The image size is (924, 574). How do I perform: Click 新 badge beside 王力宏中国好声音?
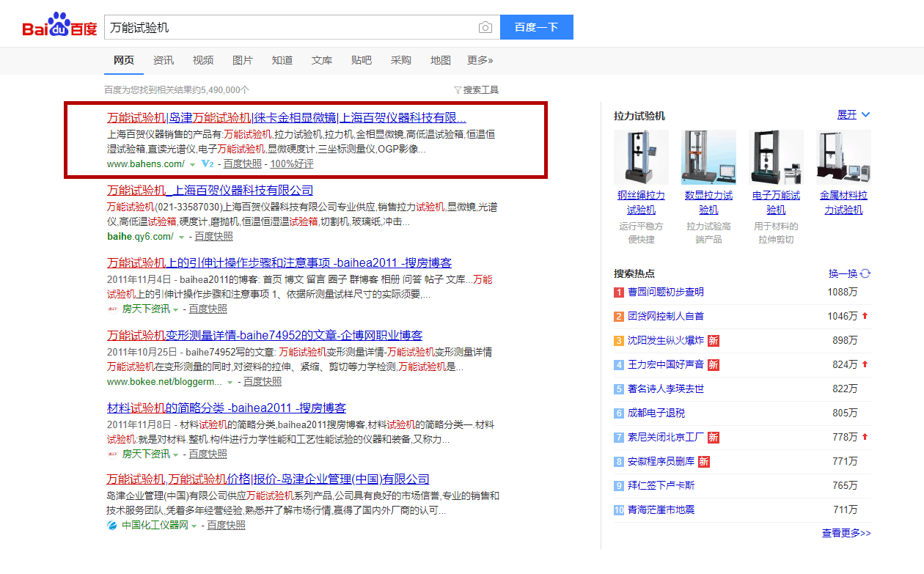714,364
